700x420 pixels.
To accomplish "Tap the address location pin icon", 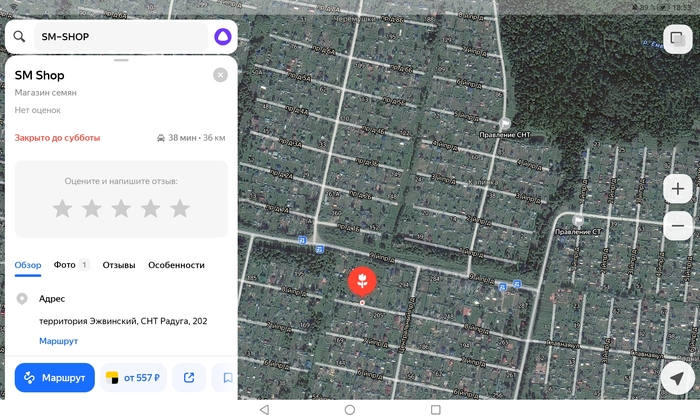I will point(22,299).
